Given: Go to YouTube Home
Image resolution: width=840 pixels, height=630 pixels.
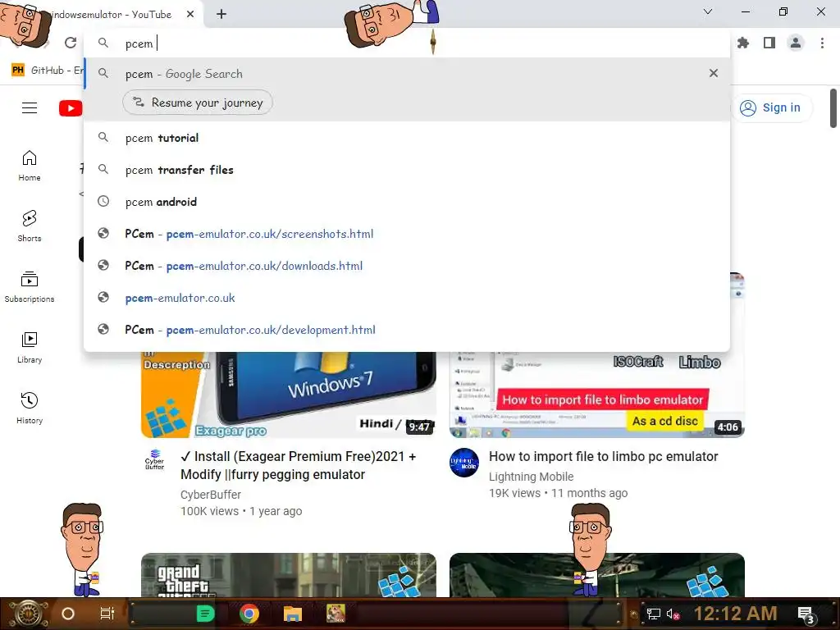Looking at the screenshot, I should (x=30, y=166).
